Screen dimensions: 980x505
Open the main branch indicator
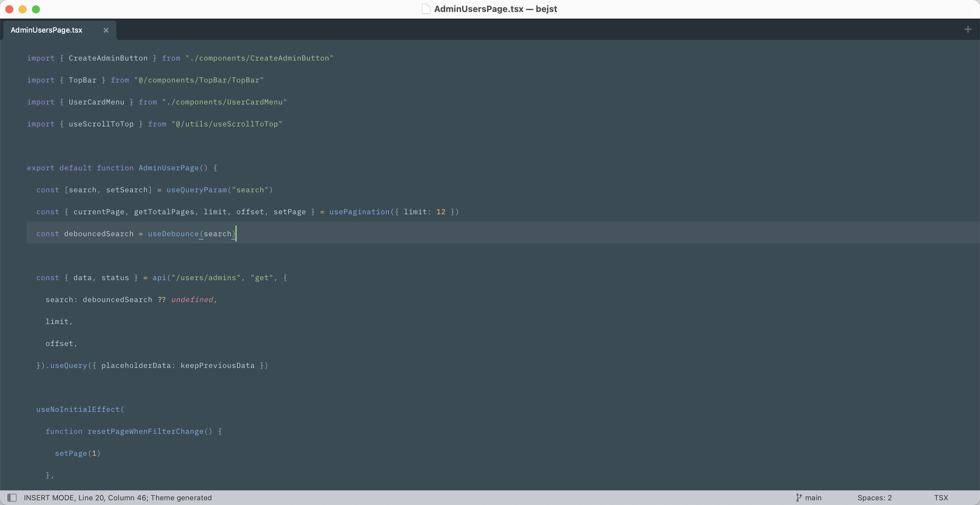tap(813, 497)
